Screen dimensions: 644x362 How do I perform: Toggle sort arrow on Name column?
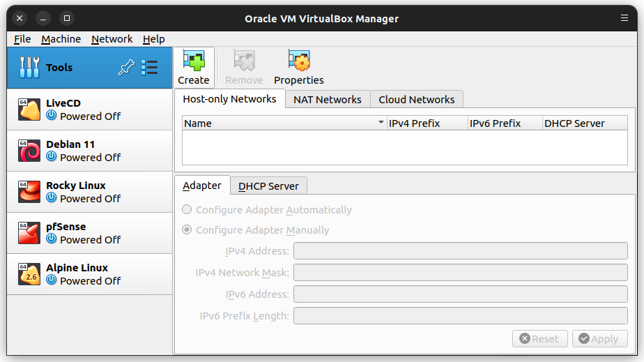click(381, 123)
